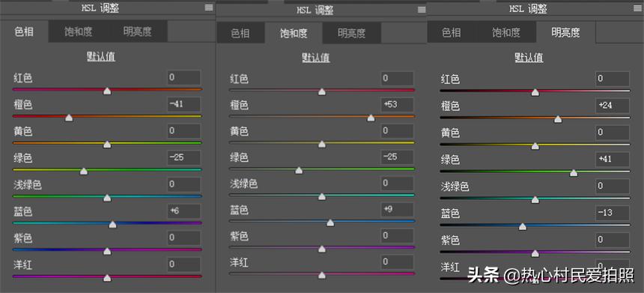This screenshot has width=644, height=293.
Task: Focus the 浅绿色 saturation value field
Action: pos(397,184)
